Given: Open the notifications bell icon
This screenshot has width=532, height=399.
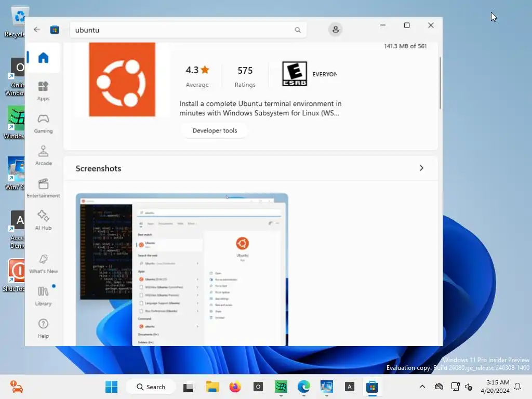Looking at the screenshot, I should tap(517, 387).
